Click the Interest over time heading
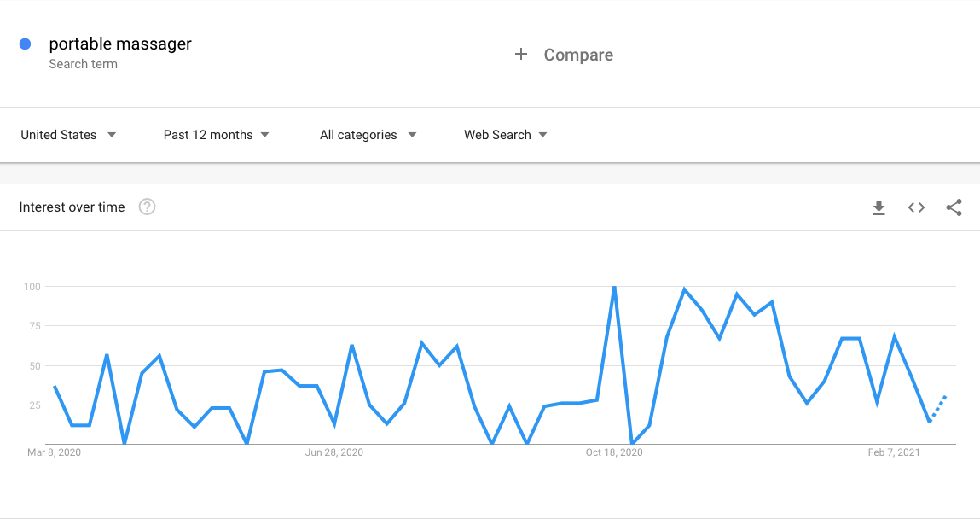 72,207
